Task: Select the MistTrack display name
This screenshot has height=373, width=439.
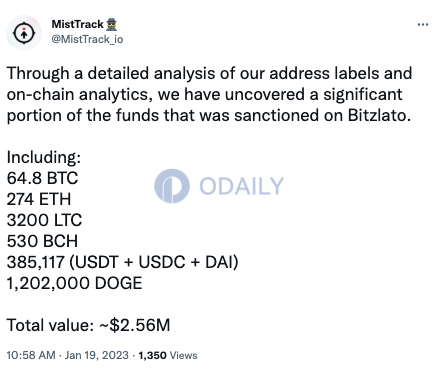Action: [x=78, y=24]
